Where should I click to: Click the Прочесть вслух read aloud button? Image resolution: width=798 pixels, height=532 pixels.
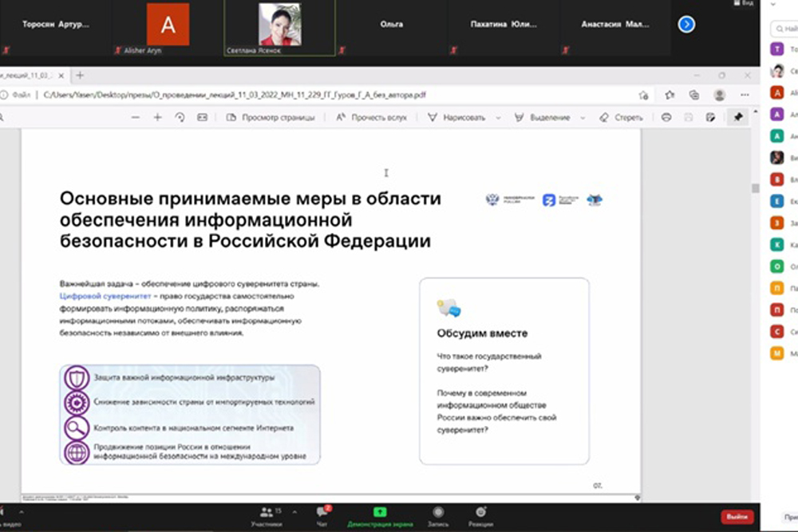pos(371,117)
